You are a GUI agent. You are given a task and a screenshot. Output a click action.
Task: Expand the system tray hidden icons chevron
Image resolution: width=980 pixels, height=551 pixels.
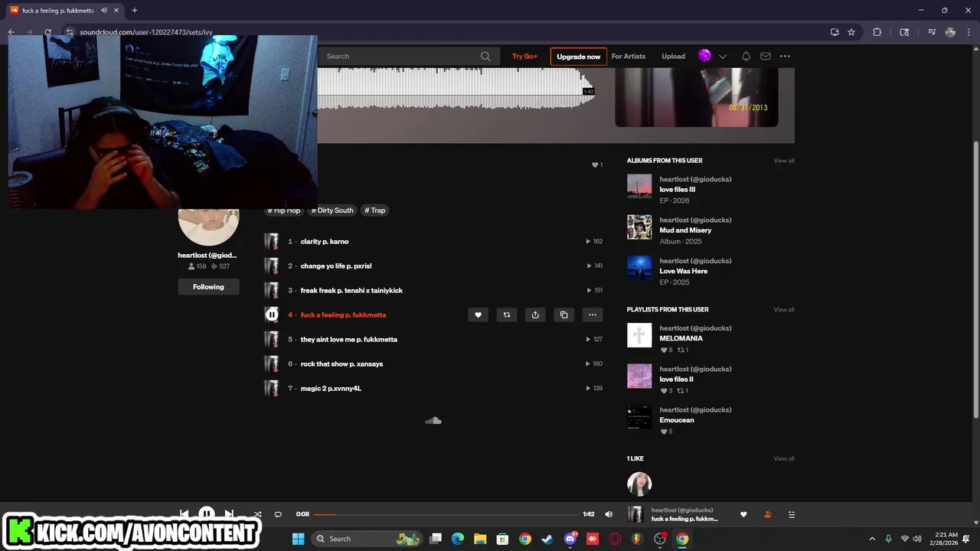[x=871, y=539]
